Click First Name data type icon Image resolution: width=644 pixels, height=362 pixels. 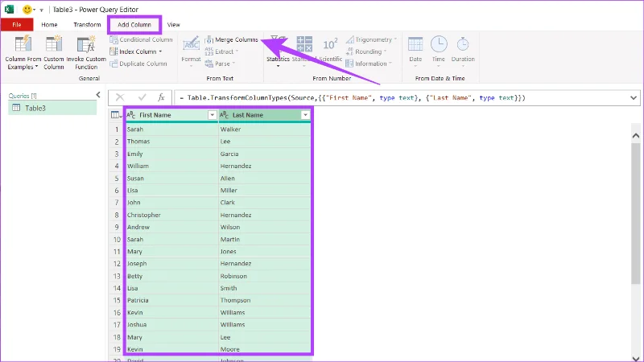pos(131,115)
